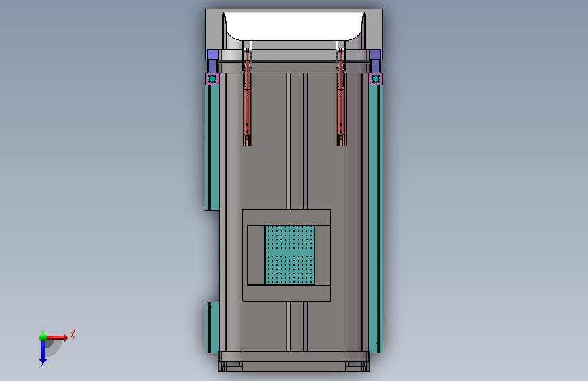Select the right magenta corner bracket
The height and width of the screenshot is (381, 588).
(x=376, y=79)
